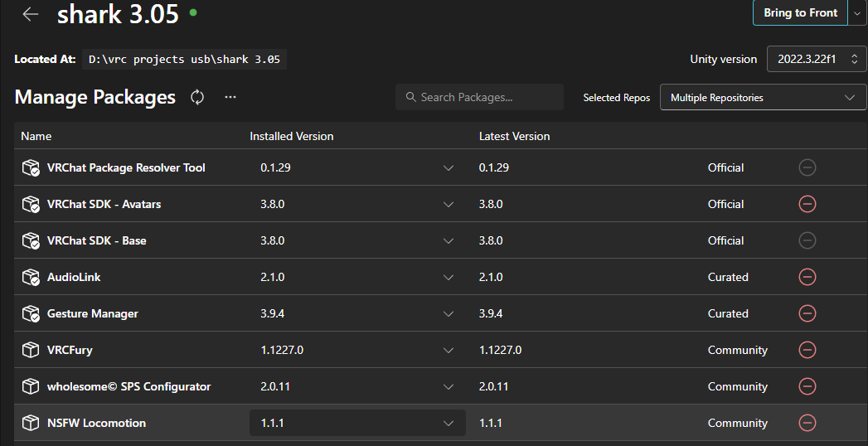Screen dimensions: 868x446
Task: Remove the Gesture Manager package
Action: [807, 313]
